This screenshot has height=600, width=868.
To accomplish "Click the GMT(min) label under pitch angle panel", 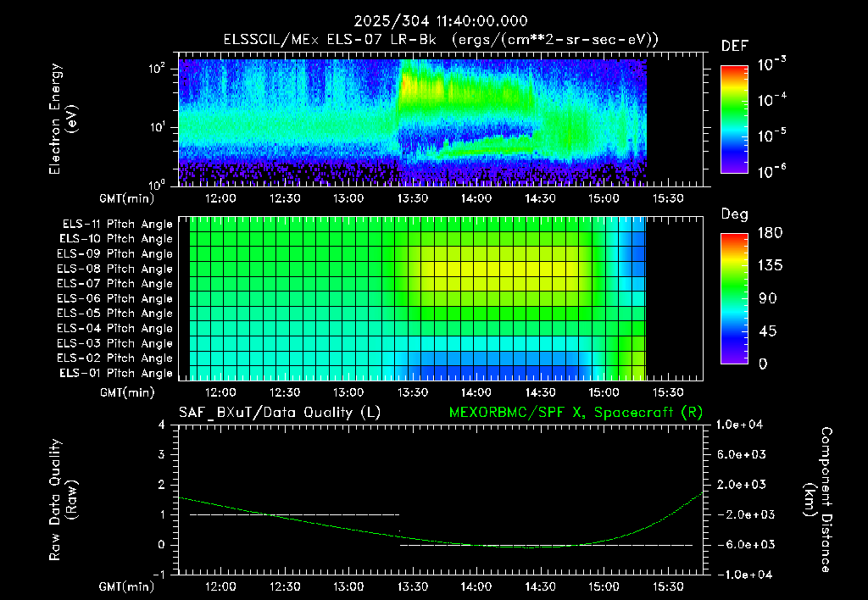I will (126, 392).
